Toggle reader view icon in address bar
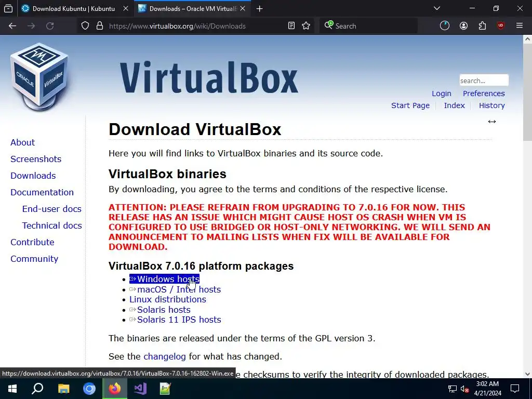Viewport: 532px width, 399px height. [x=291, y=26]
